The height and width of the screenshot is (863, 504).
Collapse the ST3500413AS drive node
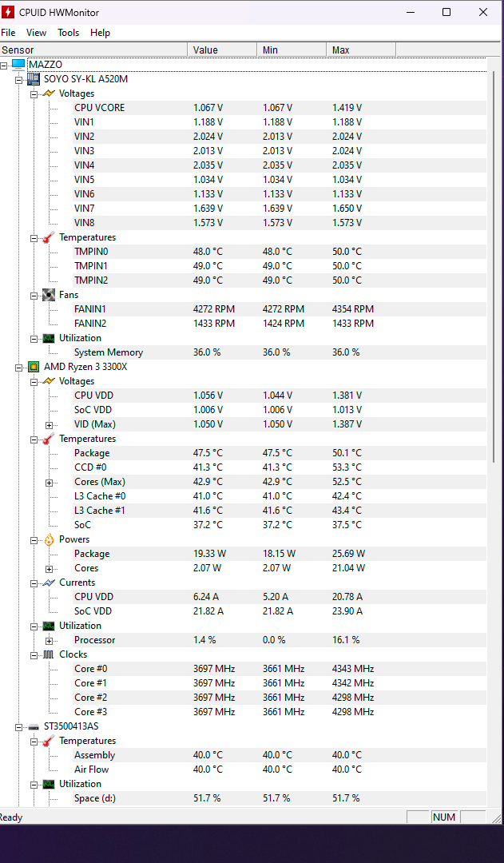[x=18, y=727]
